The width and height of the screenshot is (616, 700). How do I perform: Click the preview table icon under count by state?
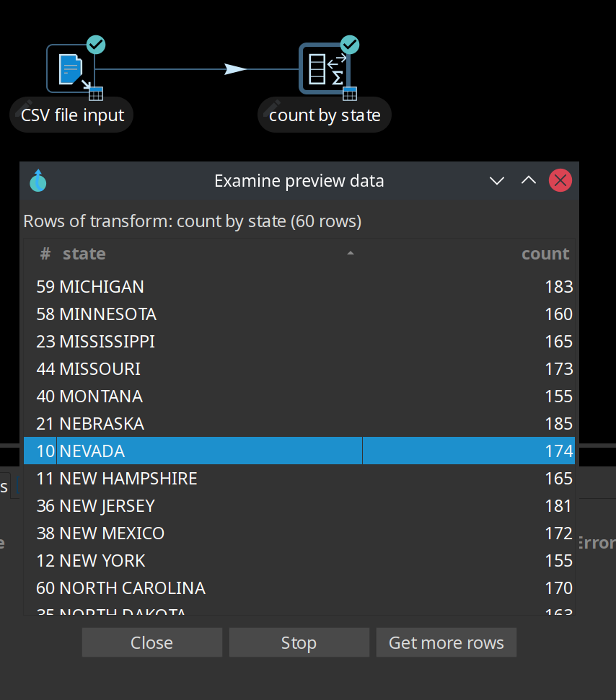350,93
